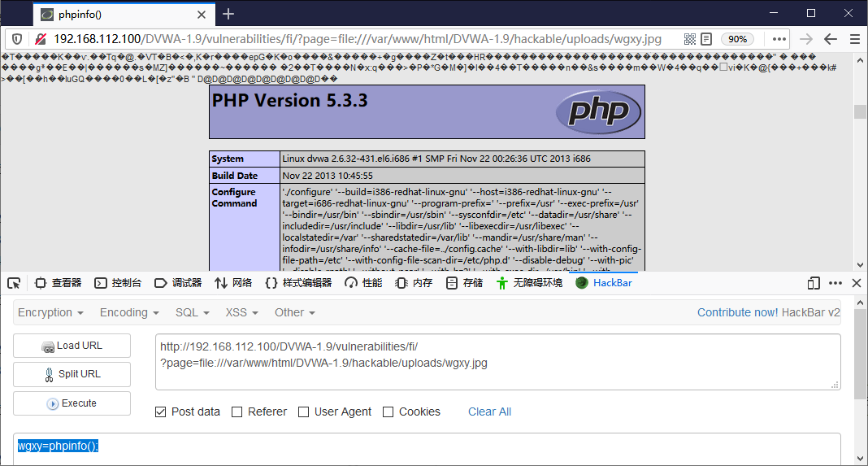This screenshot has width=868, height=466.
Task: Click the Linux dvwa system value cell
Action: [x=462, y=159]
